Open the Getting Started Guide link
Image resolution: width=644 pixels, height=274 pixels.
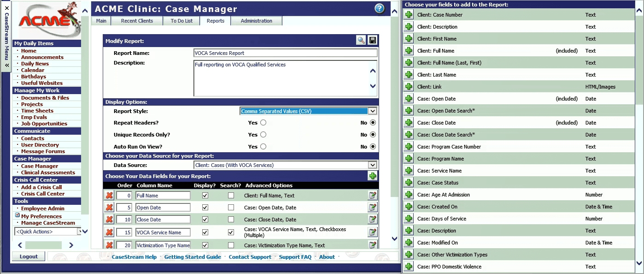pos(193,257)
